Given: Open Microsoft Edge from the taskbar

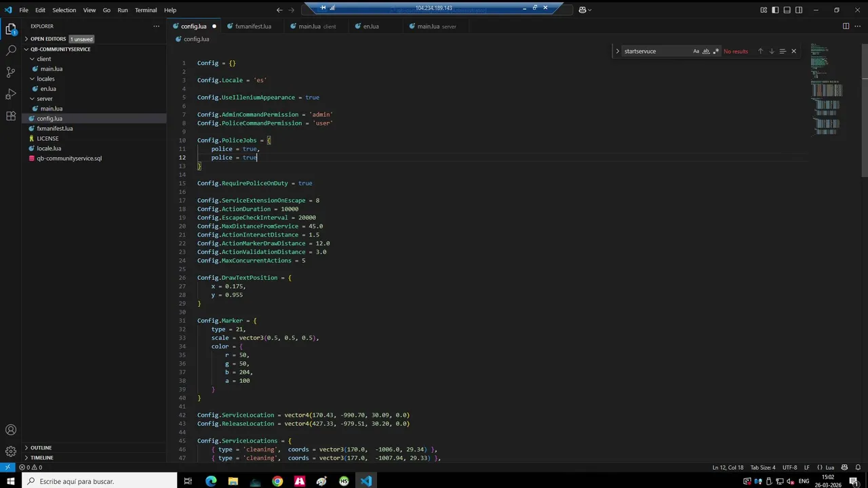Looking at the screenshot, I should 211,481.
